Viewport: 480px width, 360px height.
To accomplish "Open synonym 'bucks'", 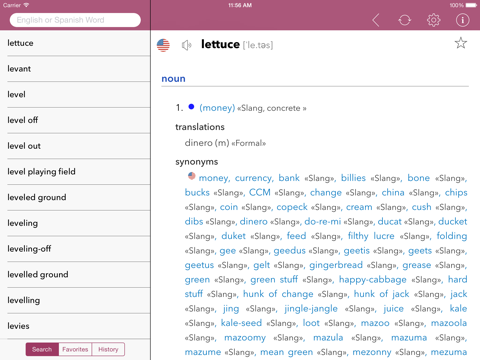I will (197, 192).
